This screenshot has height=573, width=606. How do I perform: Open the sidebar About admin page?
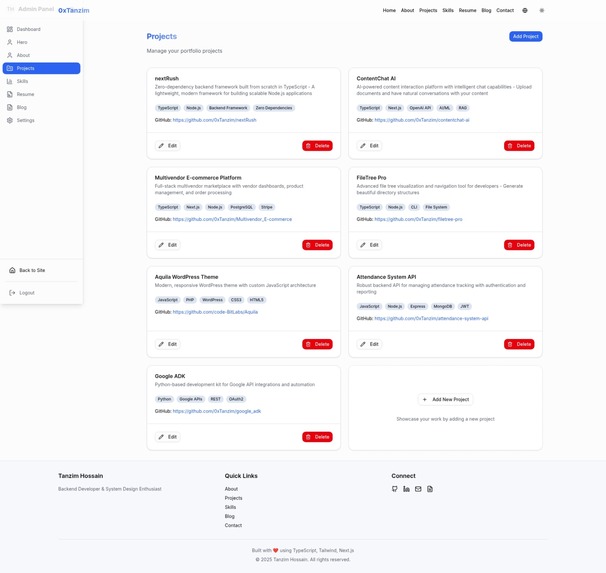(41, 55)
